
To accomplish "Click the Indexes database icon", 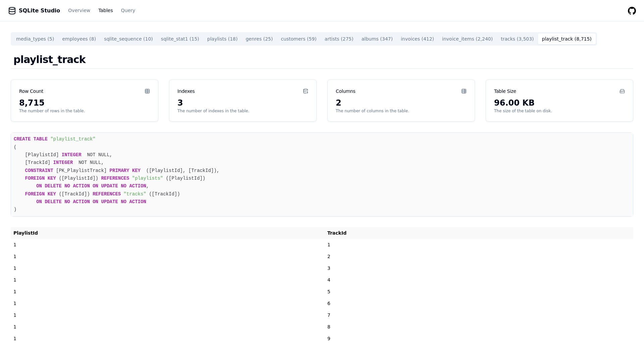I will pos(306,91).
